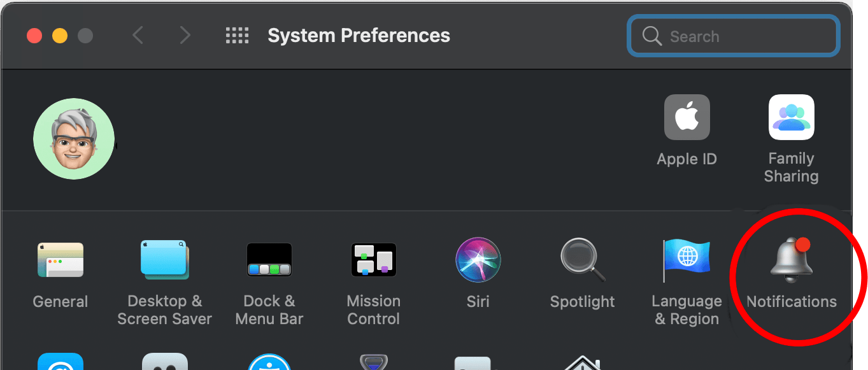The width and height of the screenshot is (868, 370).
Task: Click the user Memoji avatar picture
Action: click(x=74, y=139)
